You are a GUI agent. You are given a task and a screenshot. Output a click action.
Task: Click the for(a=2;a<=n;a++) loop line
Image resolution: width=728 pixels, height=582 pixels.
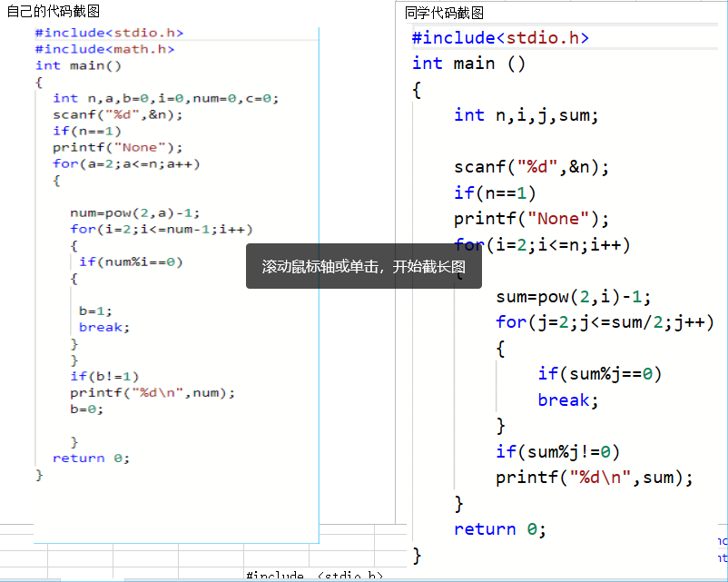(126, 164)
